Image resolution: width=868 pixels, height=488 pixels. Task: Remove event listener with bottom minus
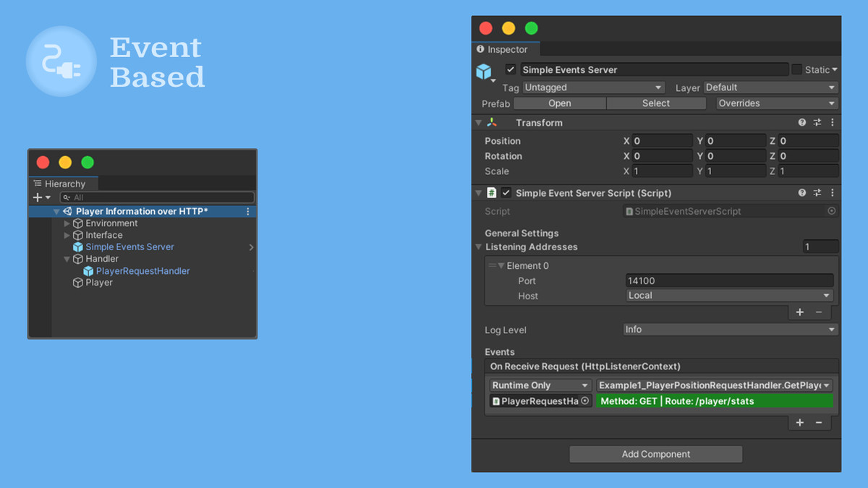tap(819, 423)
